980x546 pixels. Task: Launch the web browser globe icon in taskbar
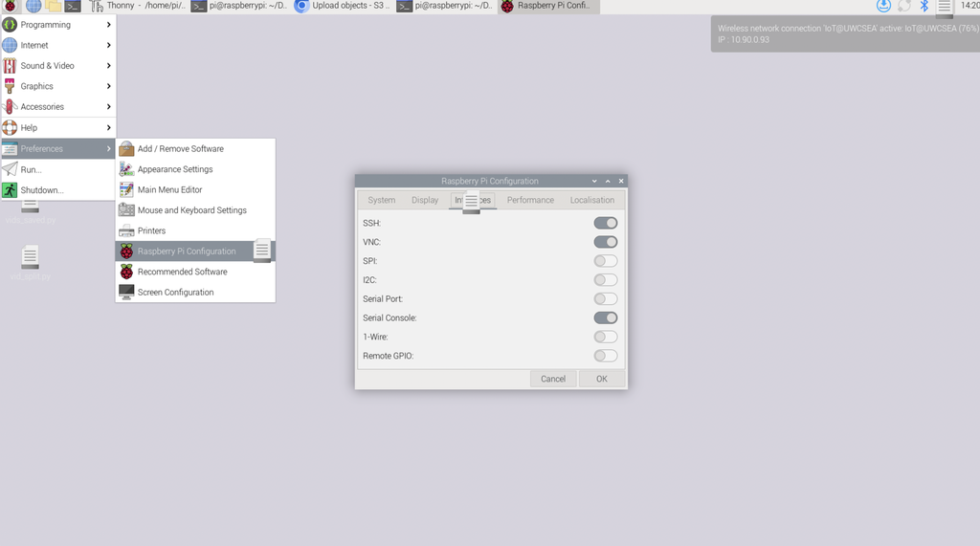[x=33, y=7]
